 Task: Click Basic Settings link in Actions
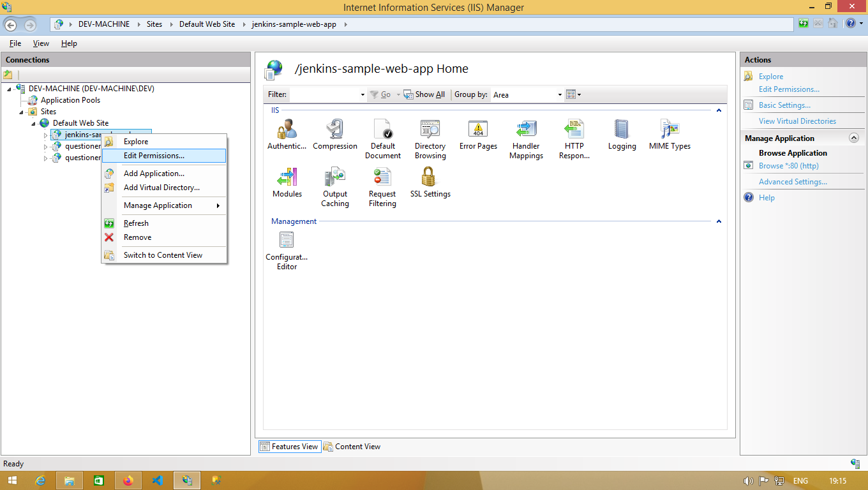pos(784,105)
